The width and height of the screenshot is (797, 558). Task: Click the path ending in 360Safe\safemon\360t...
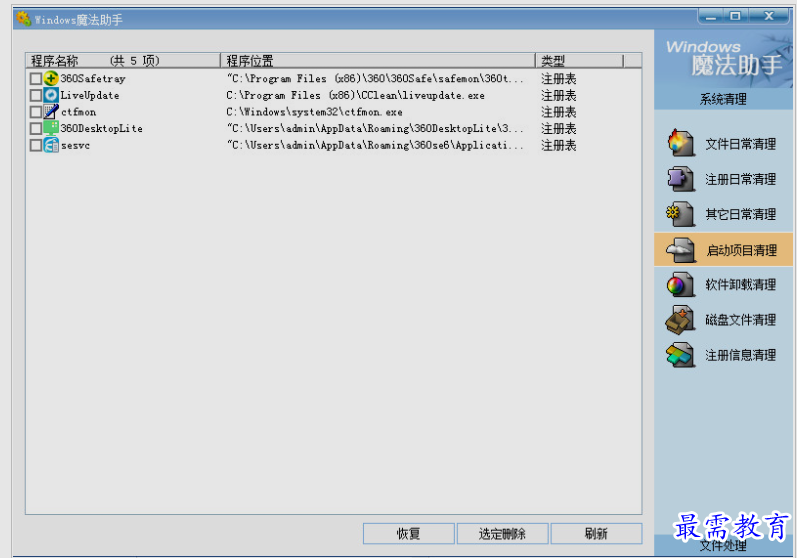click(375, 78)
